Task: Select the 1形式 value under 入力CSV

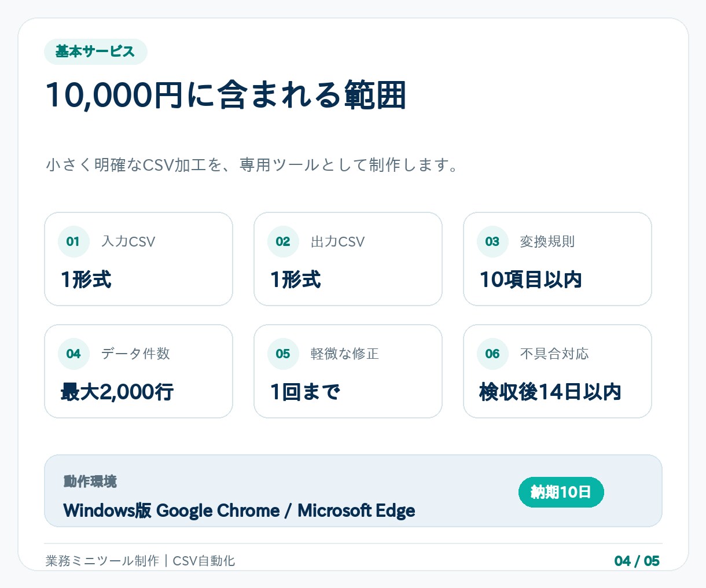Action: click(x=86, y=280)
